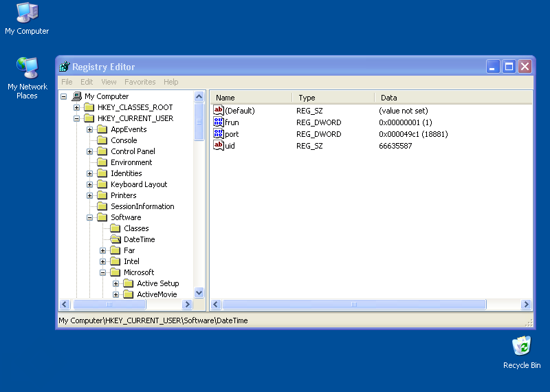This screenshot has width=550, height=392.
Task: Click the Far folder icon
Action: [115, 250]
